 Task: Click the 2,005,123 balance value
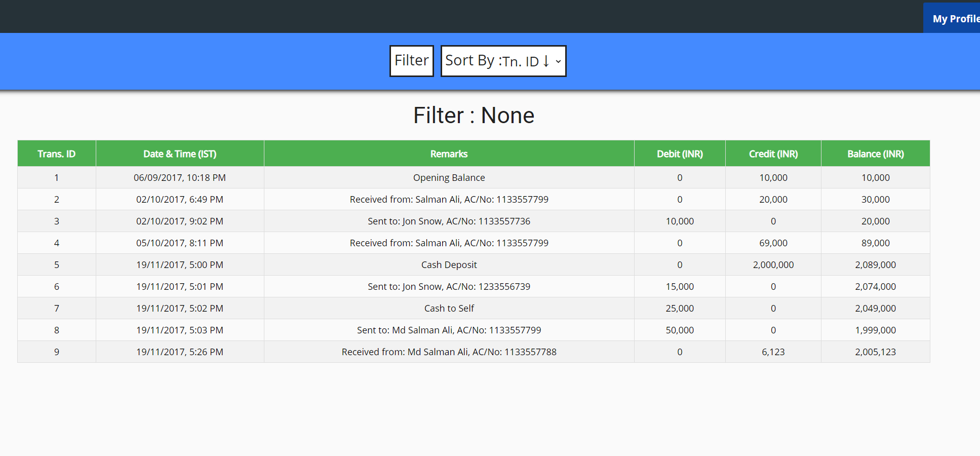tap(875, 352)
